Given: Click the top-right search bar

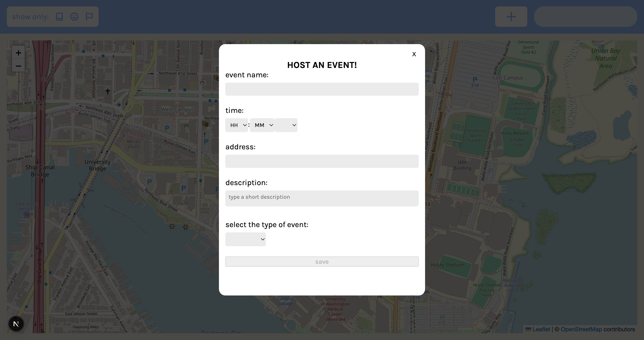Looking at the screenshot, I should pos(585,17).
